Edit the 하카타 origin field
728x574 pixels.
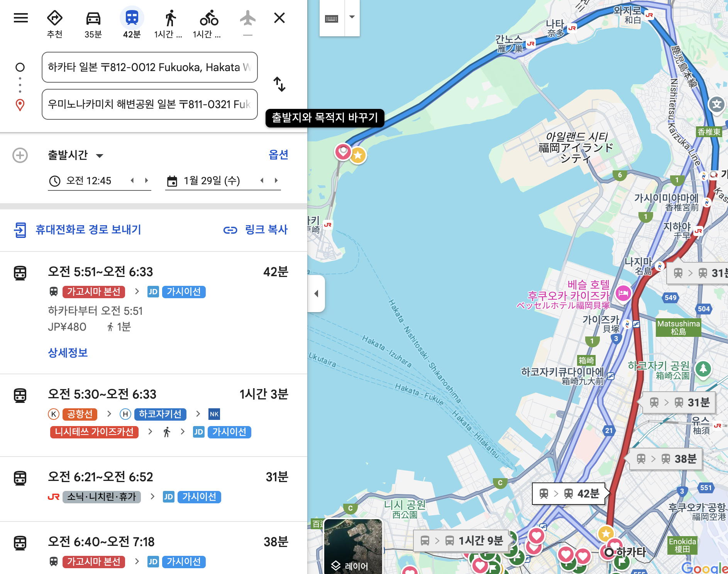pyautogui.click(x=150, y=67)
